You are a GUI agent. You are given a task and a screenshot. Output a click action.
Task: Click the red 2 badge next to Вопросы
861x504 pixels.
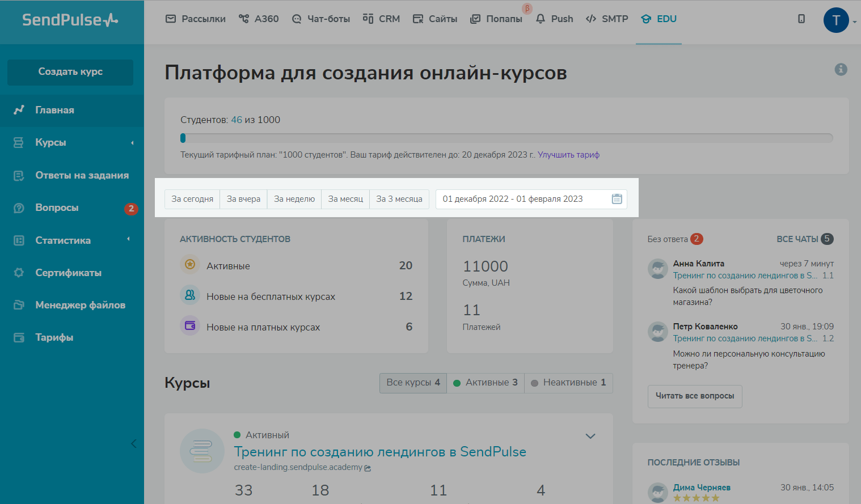131,209
